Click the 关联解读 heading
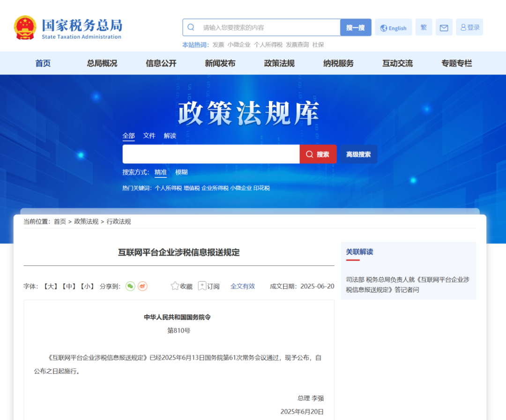Screen dimensions: 506x420 (359, 251)
